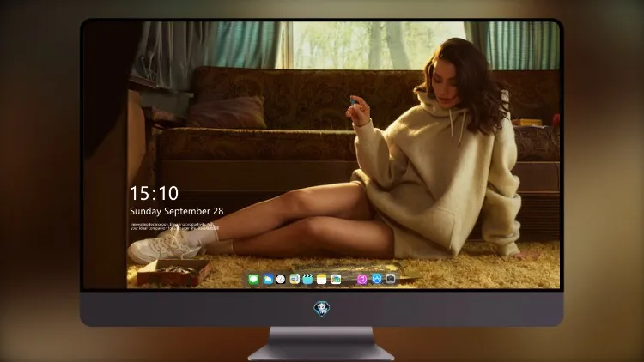This screenshot has width=644, height=362.
Task: Open the green Messages app in dock
Action: point(254,280)
